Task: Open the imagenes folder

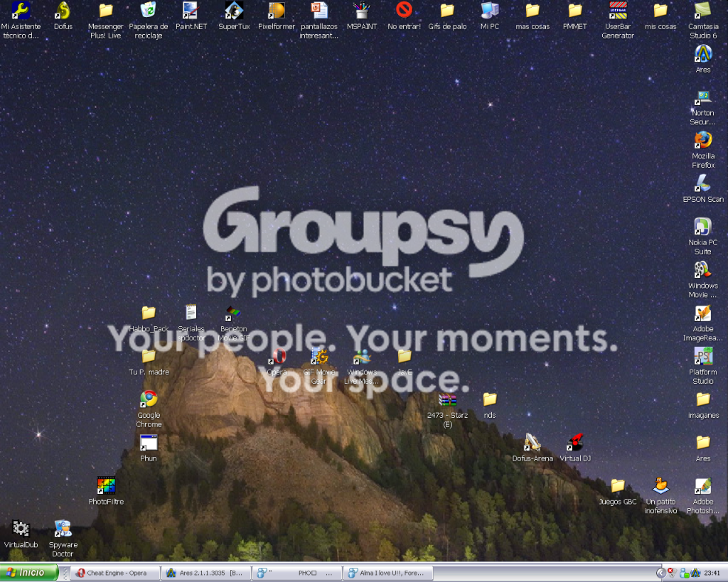Action: click(x=703, y=405)
